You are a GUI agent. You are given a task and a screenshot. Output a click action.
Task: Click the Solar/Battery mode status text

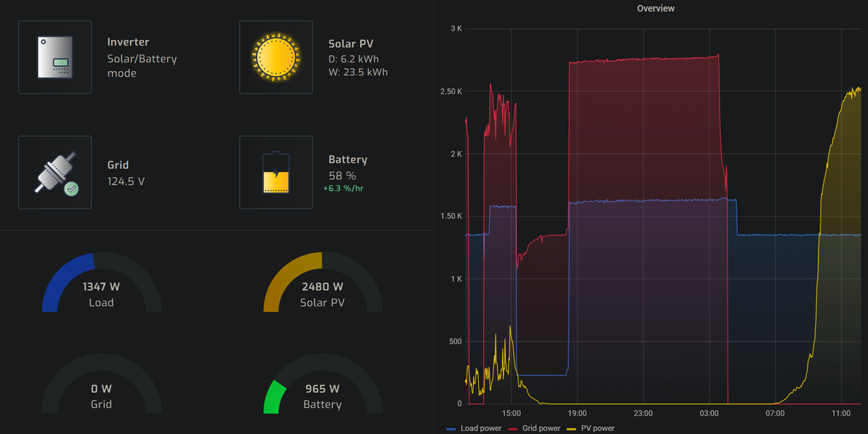tap(142, 66)
